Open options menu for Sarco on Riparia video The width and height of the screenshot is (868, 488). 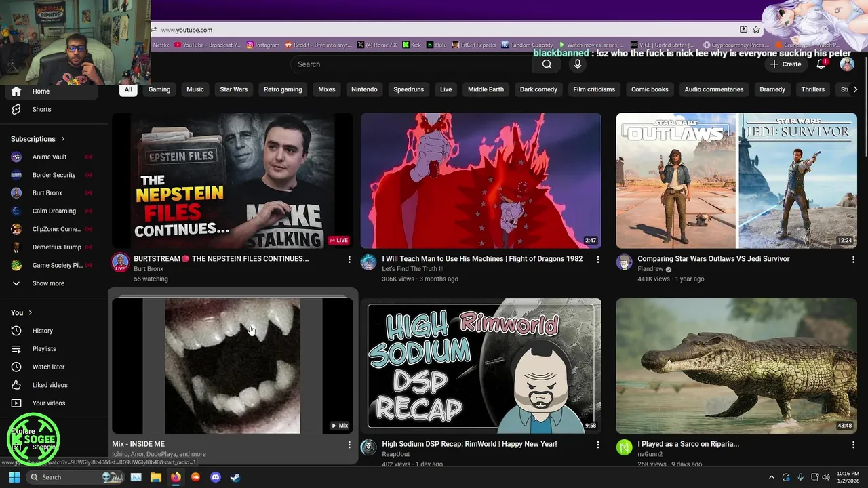pyautogui.click(x=853, y=445)
